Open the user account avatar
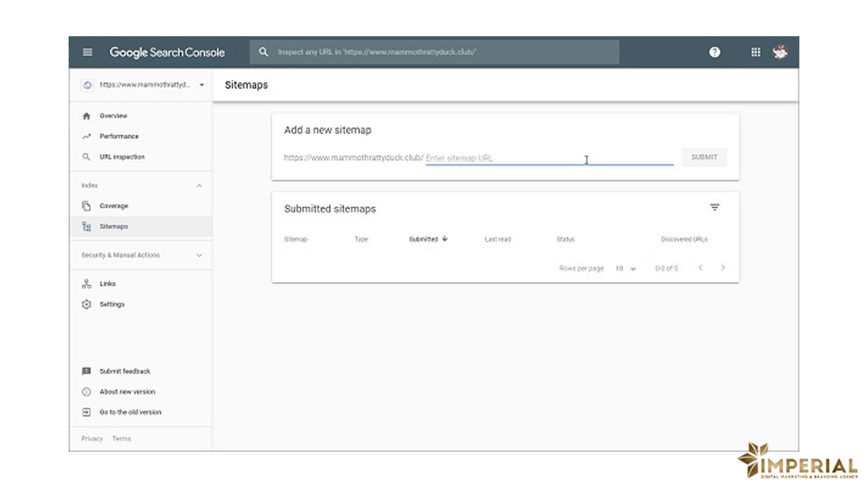The image size is (868, 488). (x=780, y=52)
